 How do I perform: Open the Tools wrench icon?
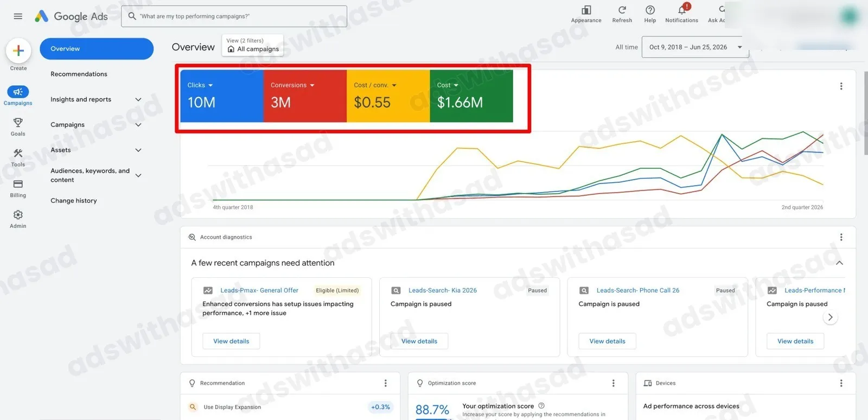pos(18,153)
